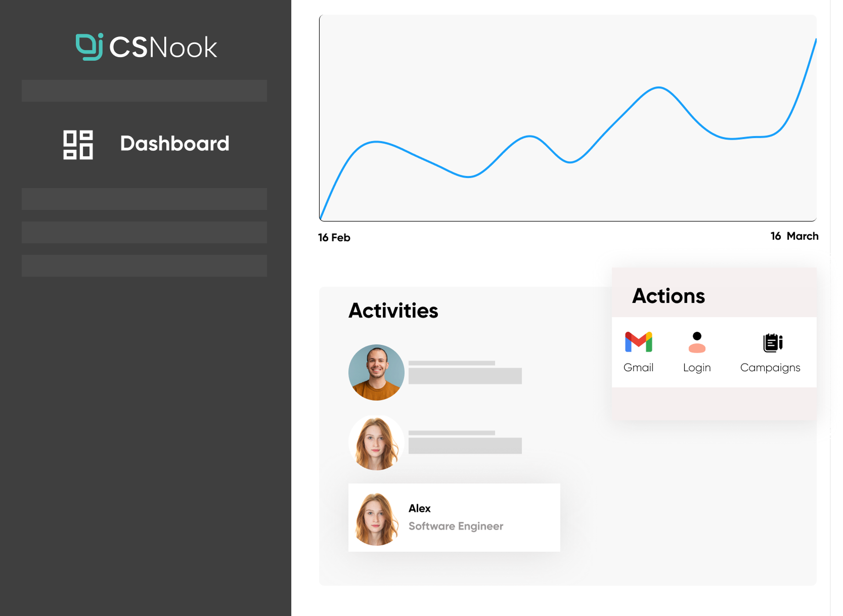Select the Software Engineer subtitle text
The height and width of the screenshot is (616, 843).
coord(456,526)
